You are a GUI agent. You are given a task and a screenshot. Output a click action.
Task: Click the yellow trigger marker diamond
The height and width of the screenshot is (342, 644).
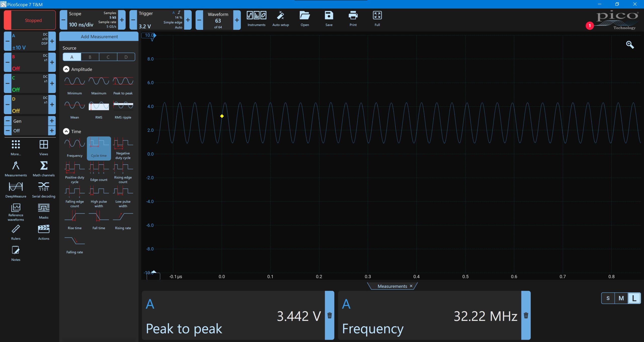(x=222, y=116)
